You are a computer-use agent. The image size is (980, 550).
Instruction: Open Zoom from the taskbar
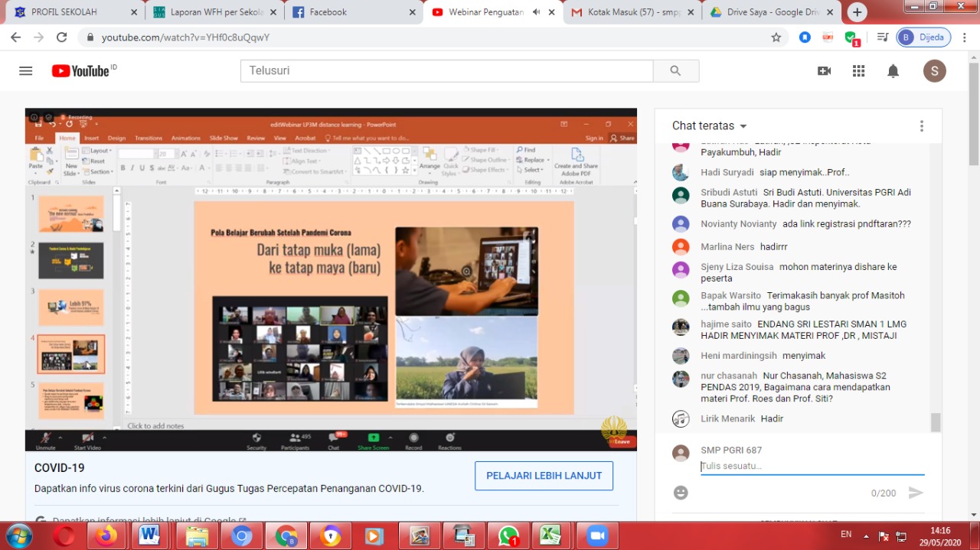[596, 536]
